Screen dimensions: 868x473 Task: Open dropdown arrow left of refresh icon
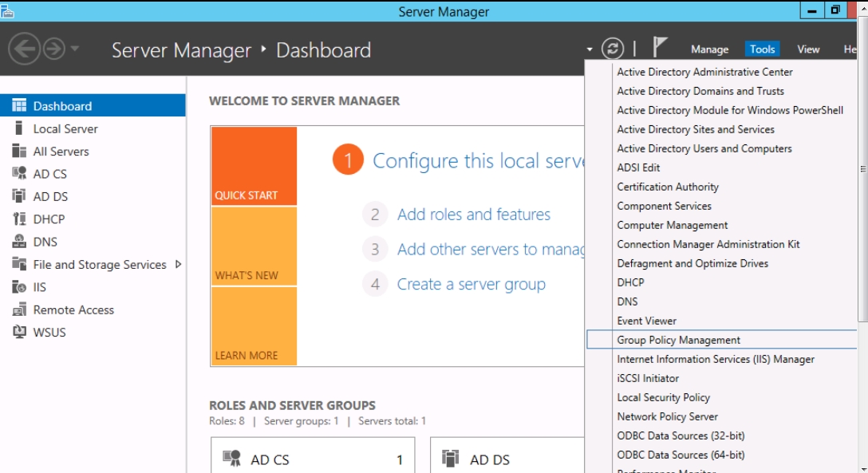click(590, 49)
